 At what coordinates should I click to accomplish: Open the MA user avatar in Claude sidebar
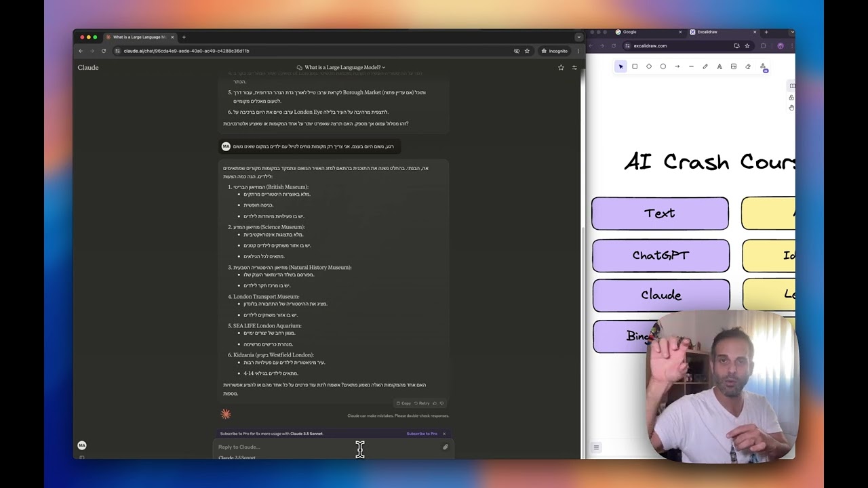[82, 445]
